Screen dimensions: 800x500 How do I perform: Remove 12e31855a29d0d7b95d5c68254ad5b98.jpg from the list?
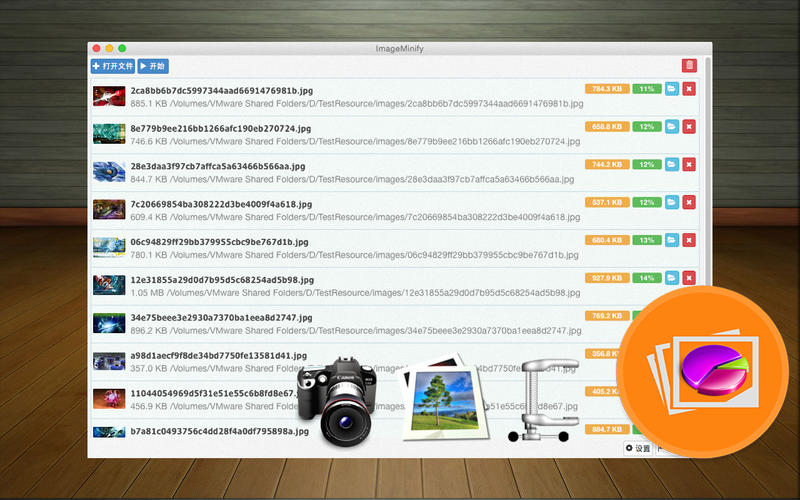[x=689, y=278]
